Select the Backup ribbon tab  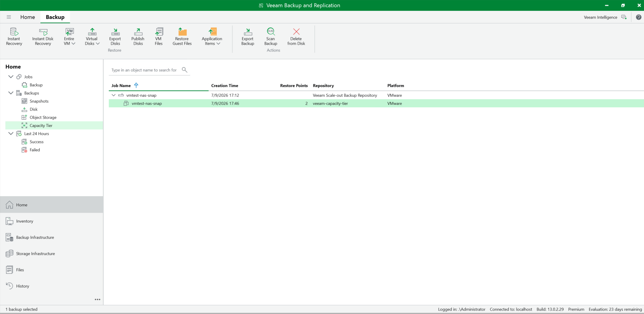(x=55, y=17)
